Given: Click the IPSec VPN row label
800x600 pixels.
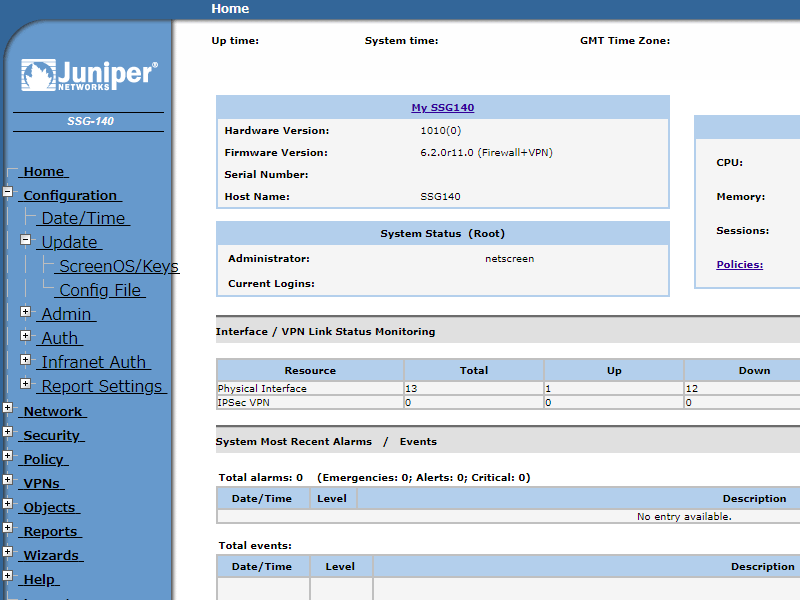Looking at the screenshot, I should [243, 403].
